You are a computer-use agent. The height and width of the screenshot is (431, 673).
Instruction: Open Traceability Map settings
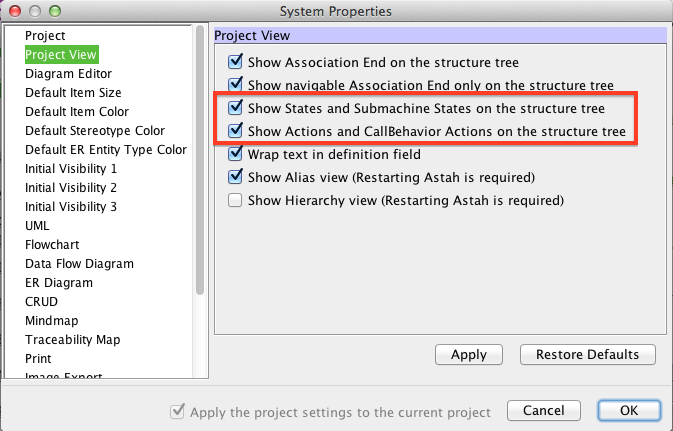(x=72, y=339)
